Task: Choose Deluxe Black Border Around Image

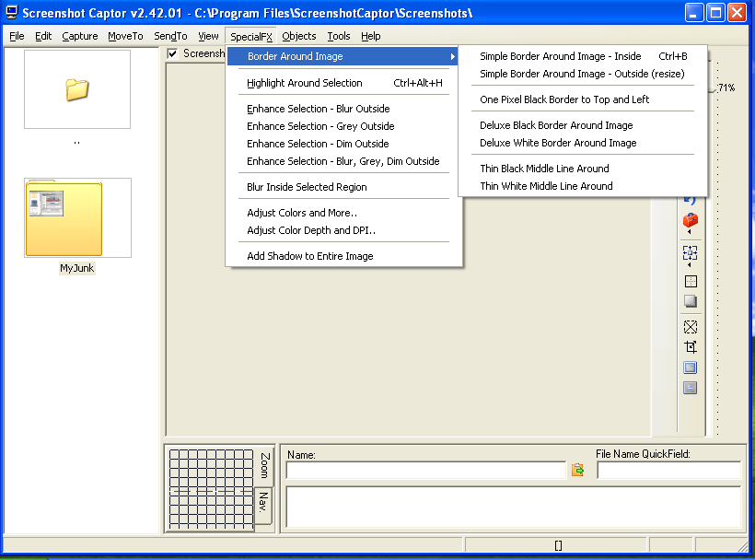Action: point(556,125)
